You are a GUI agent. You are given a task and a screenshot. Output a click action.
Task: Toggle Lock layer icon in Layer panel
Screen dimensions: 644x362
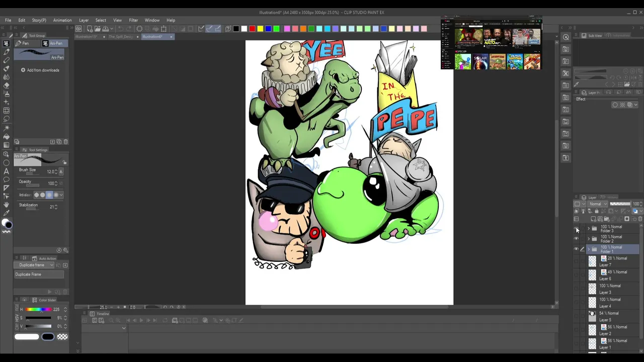coord(597,211)
